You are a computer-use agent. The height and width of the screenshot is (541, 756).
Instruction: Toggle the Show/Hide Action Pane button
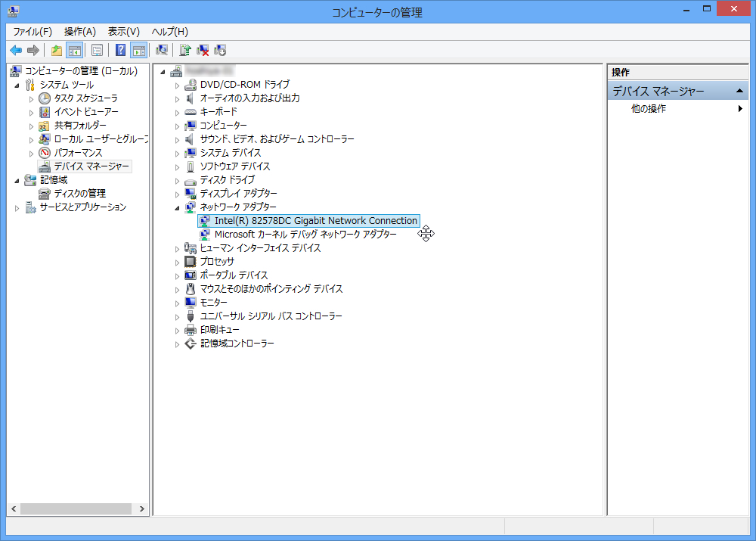pos(139,50)
